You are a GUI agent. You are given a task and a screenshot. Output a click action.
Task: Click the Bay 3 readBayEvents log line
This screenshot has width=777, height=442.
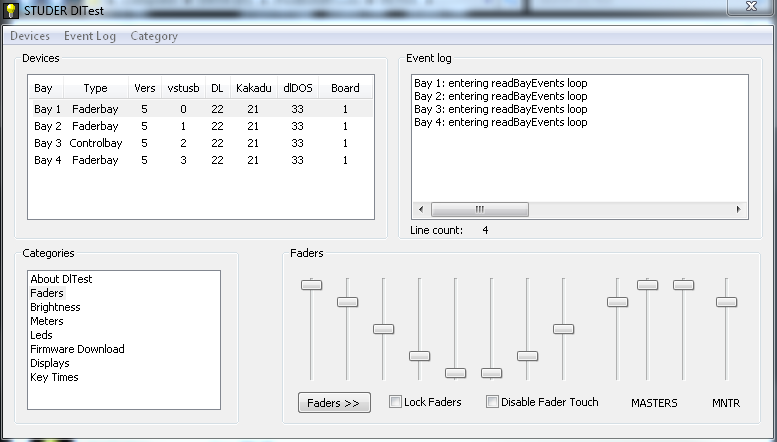point(500,109)
